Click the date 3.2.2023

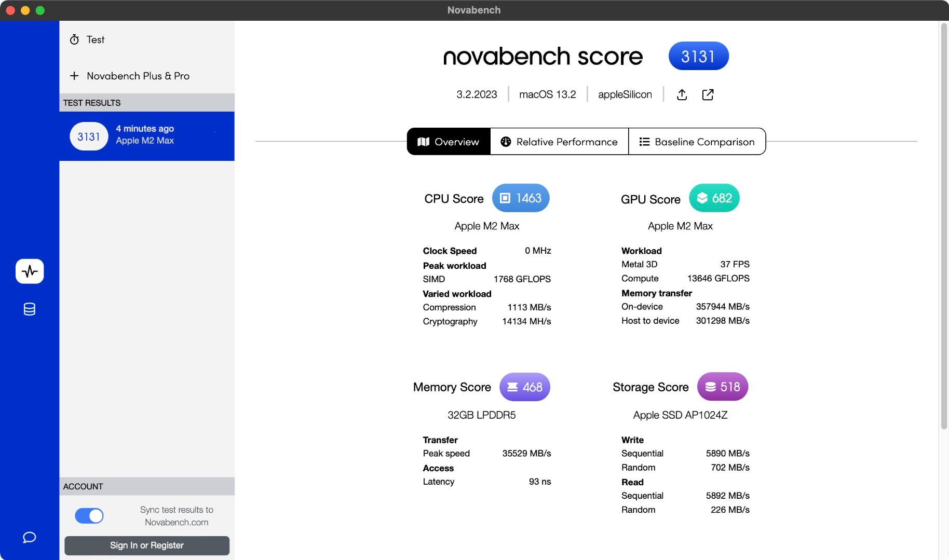tap(477, 94)
